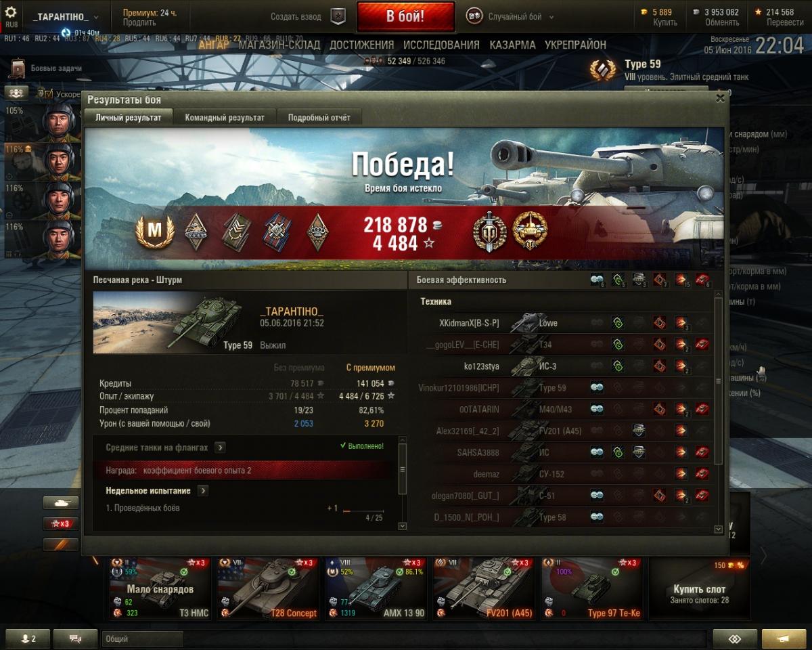Click the Boevye zadachi missions icon
812x650 pixels.
tap(18, 69)
